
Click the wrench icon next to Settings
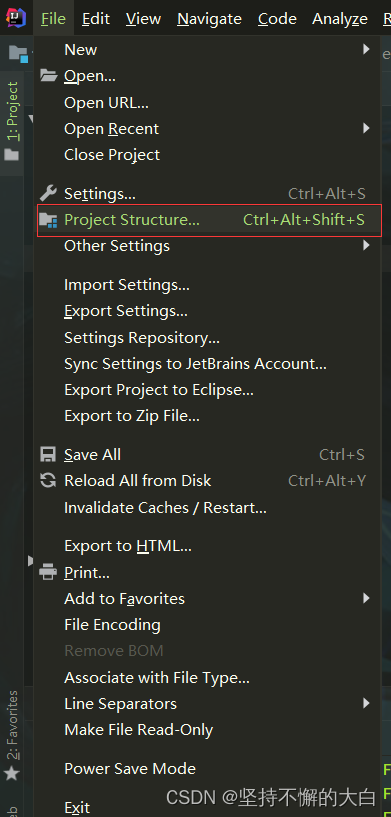pos(48,193)
